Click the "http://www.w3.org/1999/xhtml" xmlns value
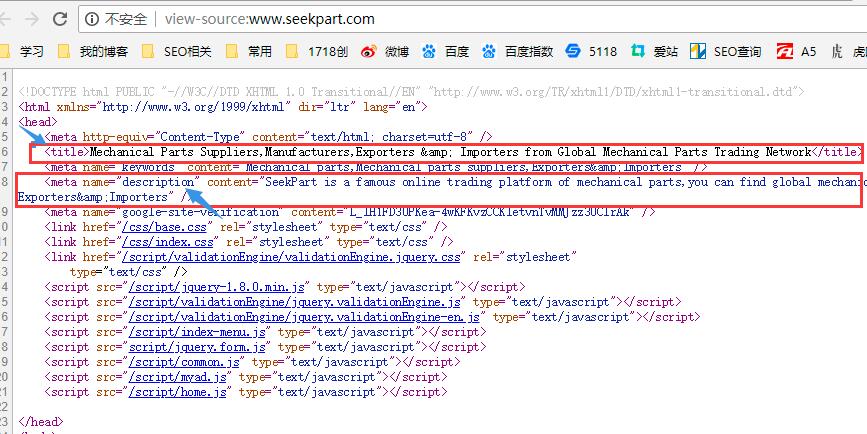Image resolution: width=867 pixels, height=434 pixels. pos(195,107)
